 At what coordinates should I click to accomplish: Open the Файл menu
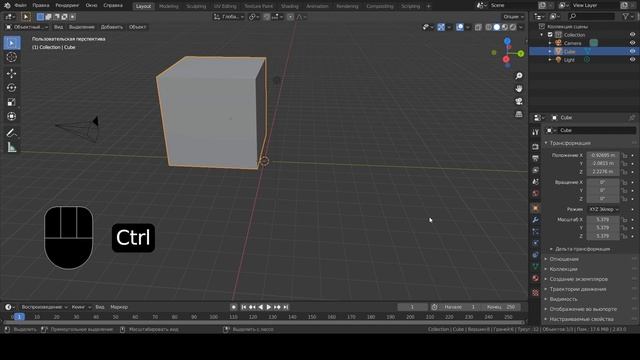coord(20,6)
